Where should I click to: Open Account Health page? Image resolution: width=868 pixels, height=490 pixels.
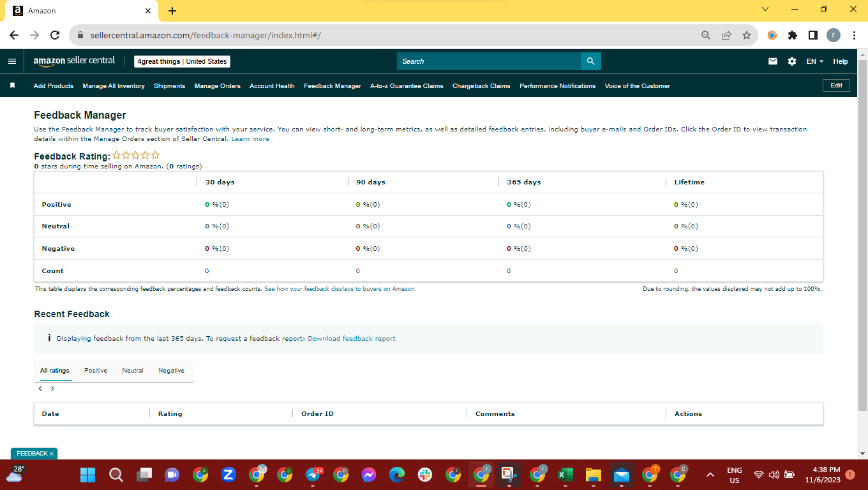click(272, 86)
